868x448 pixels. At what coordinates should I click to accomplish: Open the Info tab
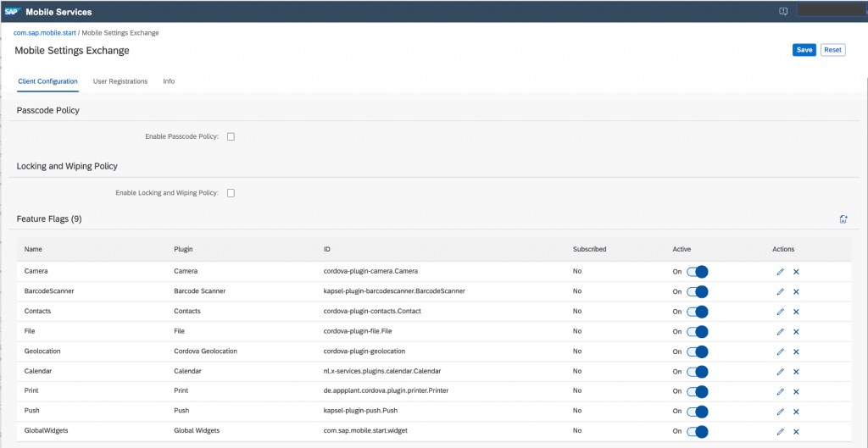tap(169, 81)
